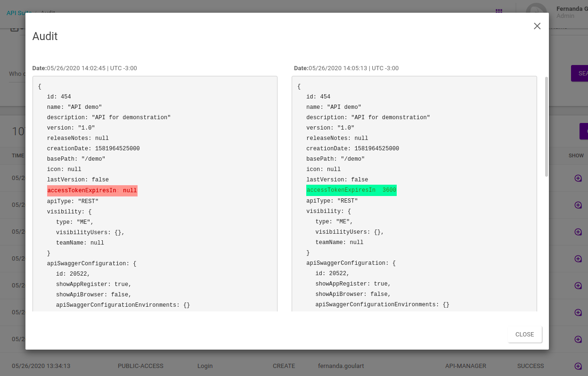Click the right panel's visibility object line

pyautogui.click(x=328, y=212)
